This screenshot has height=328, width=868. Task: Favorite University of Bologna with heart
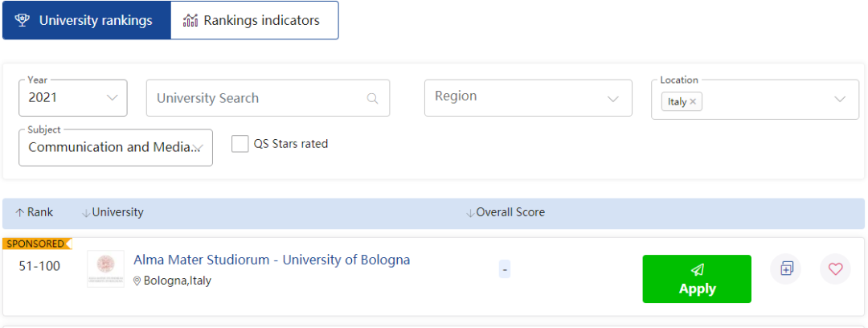click(835, 269)
